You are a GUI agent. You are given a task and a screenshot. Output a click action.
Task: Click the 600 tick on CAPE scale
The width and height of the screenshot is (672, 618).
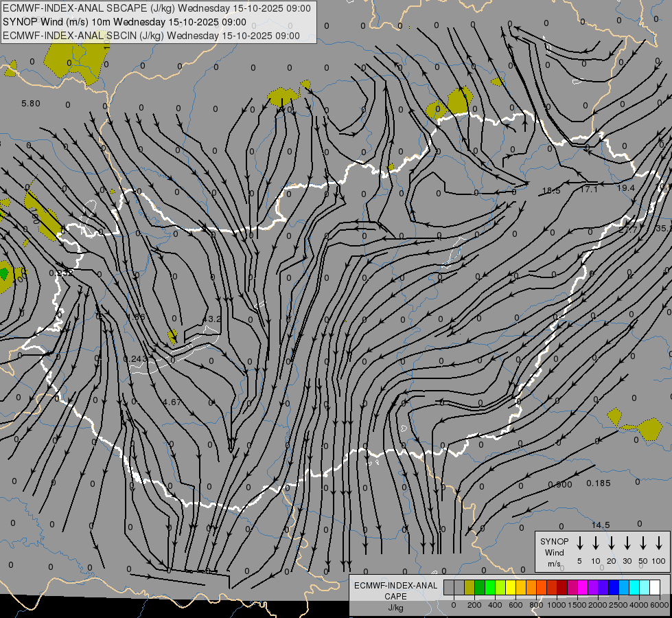pyautogui.click(x=515, y=605)
